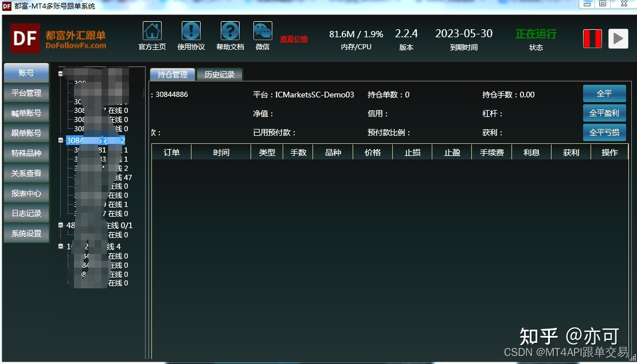This screenshot has width=637, height=364.
Task: Open 特殊品种 in the sidebar
Action: pyautogui.click(x=26, y=153)
